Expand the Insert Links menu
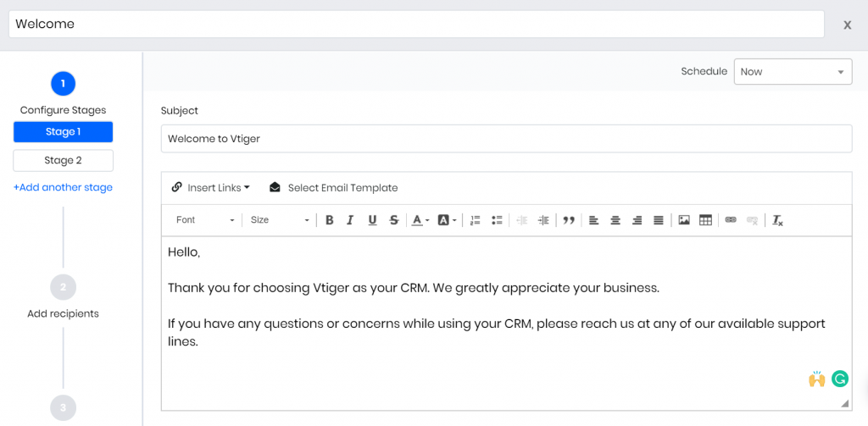868x426 pixels. click(x=211, y=188)
